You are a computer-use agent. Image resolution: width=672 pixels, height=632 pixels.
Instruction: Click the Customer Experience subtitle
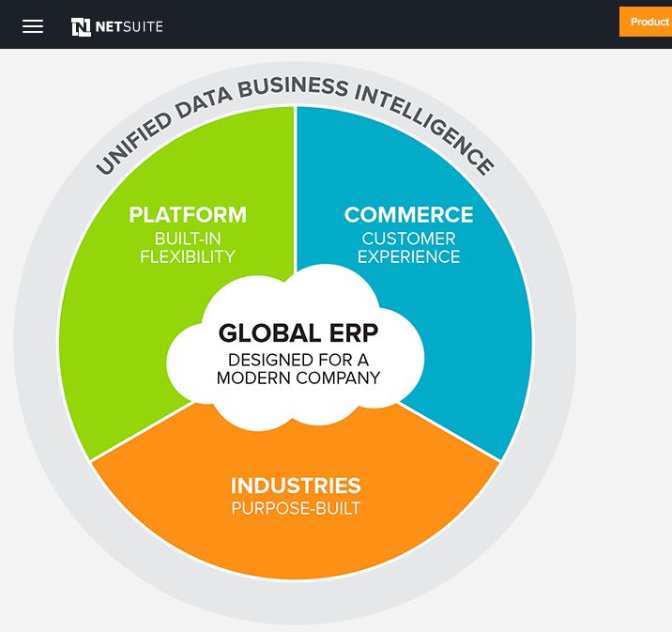click(x=408, y=248)
